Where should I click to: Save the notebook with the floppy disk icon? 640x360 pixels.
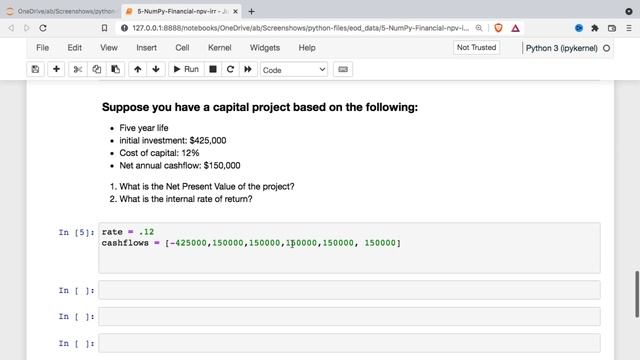coord(36,69)
